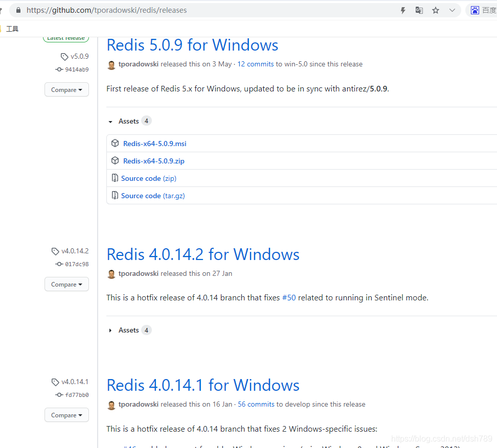Click the v4.0.14.2 tag icon
The height and width of the screenshot is (448, 497).
pyautogui.click(x=55, y=251)
